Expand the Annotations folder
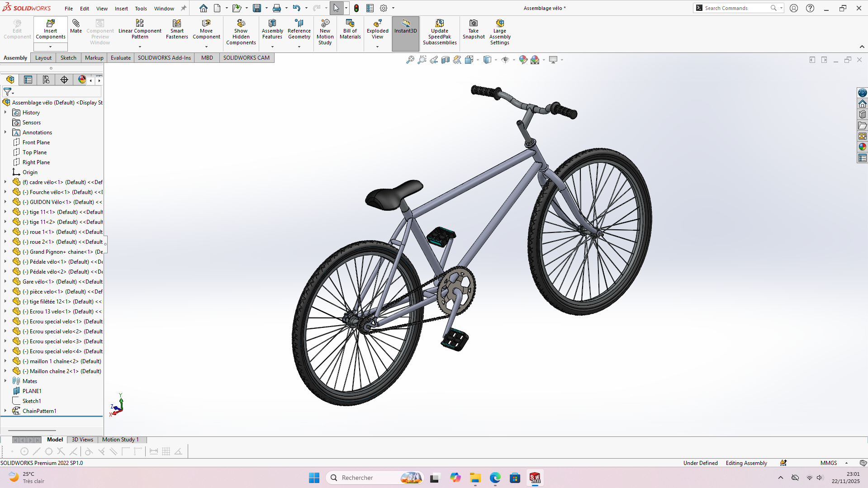Screen dimensions: 868x488 coord(5,132)
